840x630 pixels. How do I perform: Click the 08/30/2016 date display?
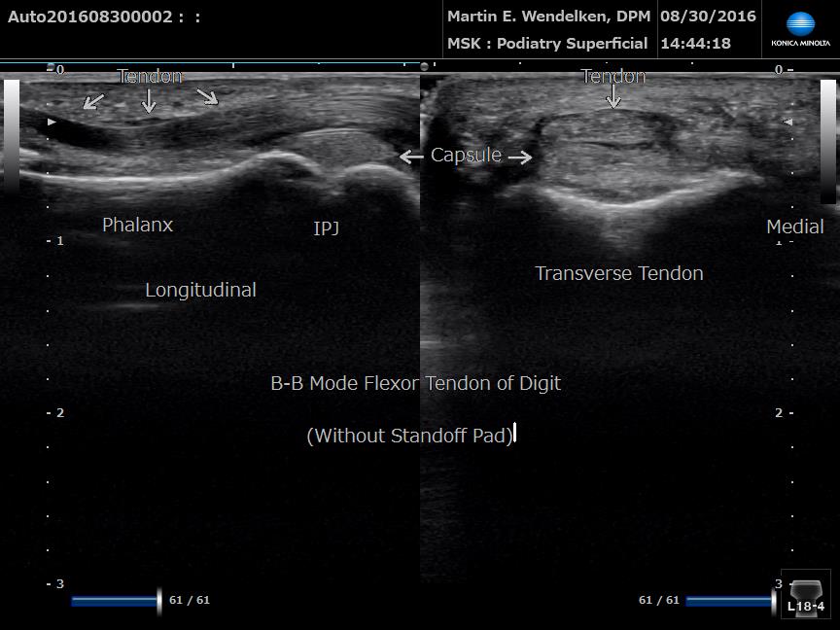coord(709,17)
